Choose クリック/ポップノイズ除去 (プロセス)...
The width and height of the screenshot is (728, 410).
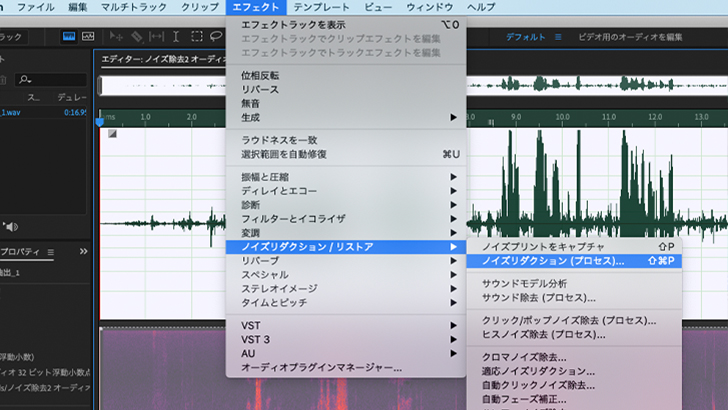click(574, 320)
